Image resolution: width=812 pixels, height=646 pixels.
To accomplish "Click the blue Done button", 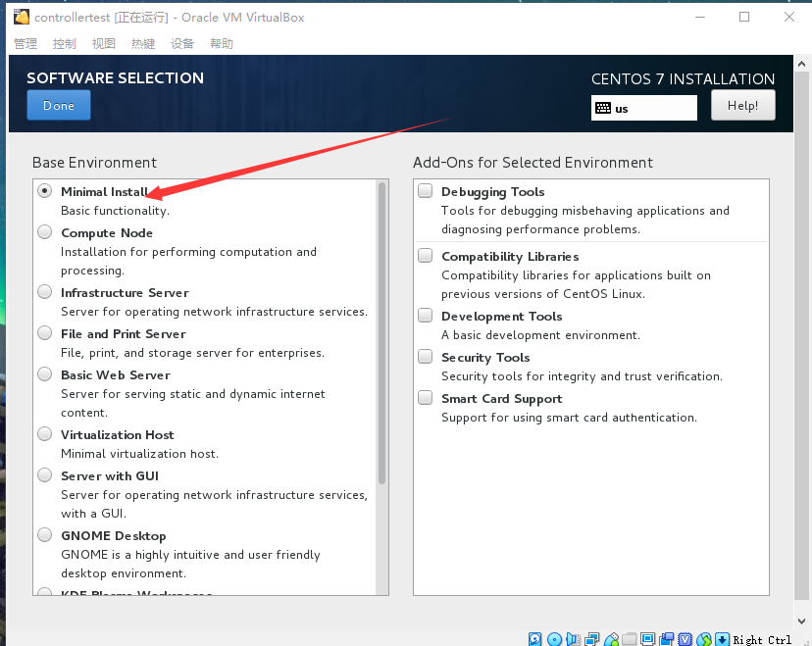I will click(x=59, y=105).
